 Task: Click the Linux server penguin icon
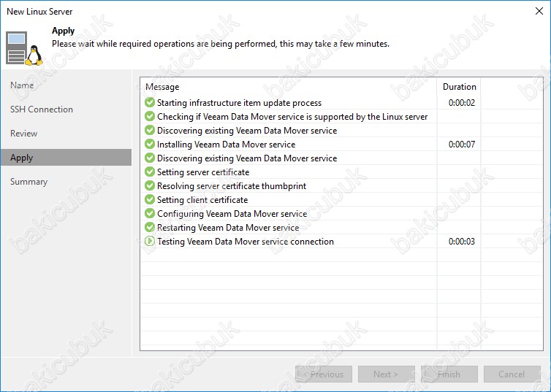click(x=24, y=48)
